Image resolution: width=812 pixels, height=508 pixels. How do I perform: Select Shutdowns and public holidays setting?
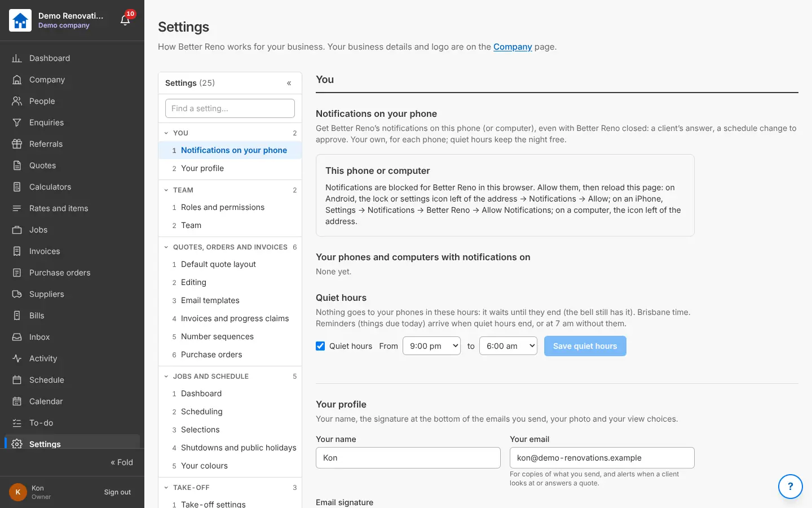230,448
